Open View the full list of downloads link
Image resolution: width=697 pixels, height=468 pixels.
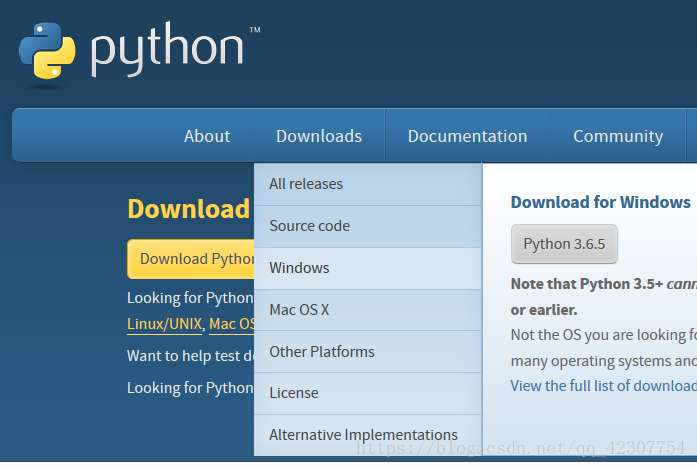(x=604, y=386)
